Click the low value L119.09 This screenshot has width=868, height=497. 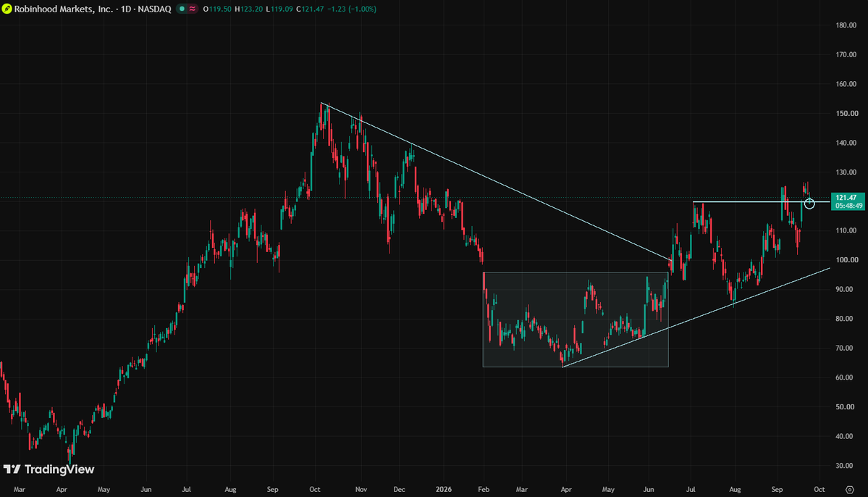click(279, 9)
